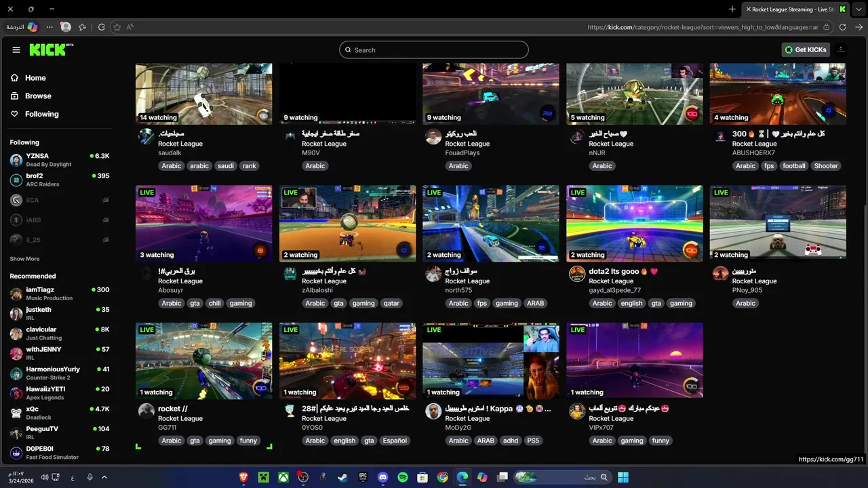Click north575 channel avatar
The width and height of the screenshot is (868, 488).
(x=433, y=274)
